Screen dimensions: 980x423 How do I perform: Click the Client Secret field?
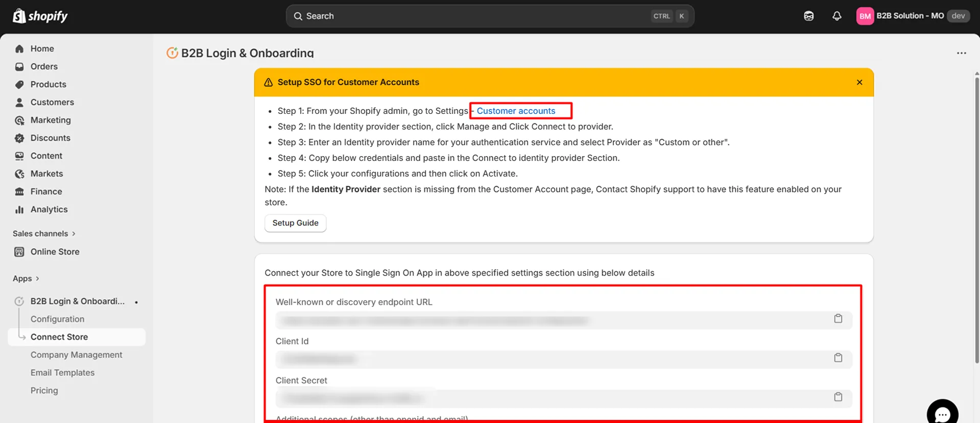click(x=564, y=399)
